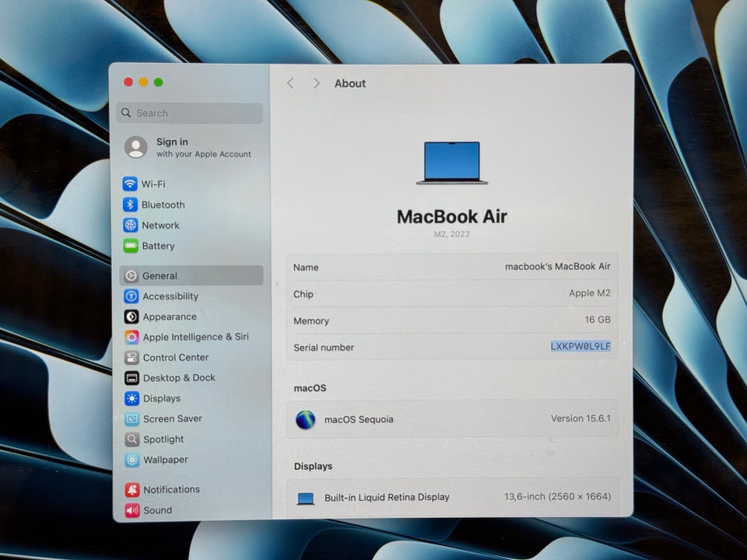
Task: Click the Apple M2 chip value
Action: pyautogui.click(x=589, y=293)
